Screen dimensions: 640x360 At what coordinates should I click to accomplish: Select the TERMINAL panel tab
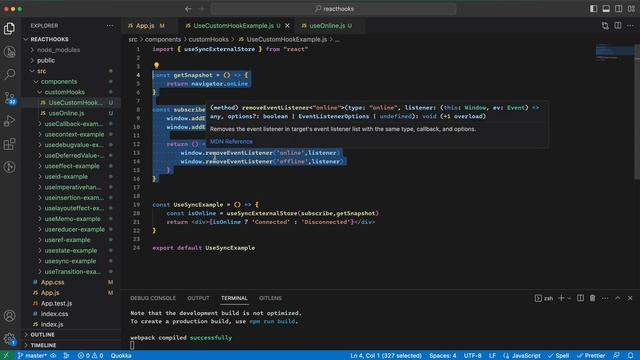234,298
